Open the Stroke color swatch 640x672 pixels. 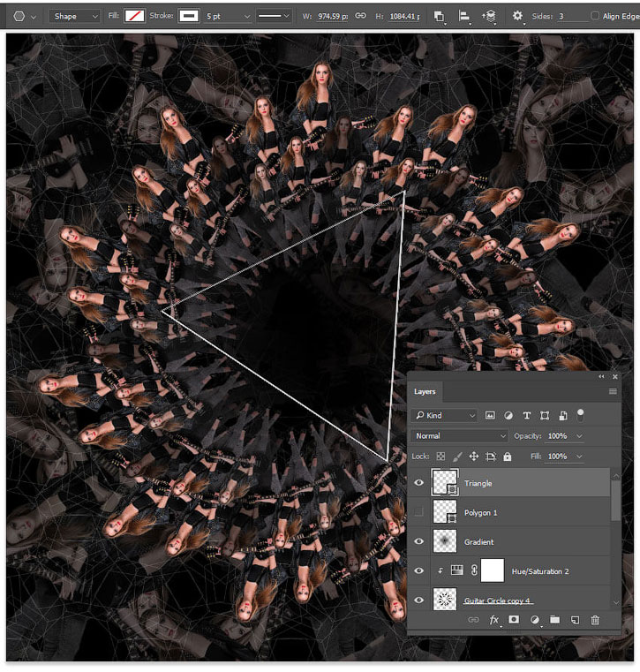click(x=189, y=16)
